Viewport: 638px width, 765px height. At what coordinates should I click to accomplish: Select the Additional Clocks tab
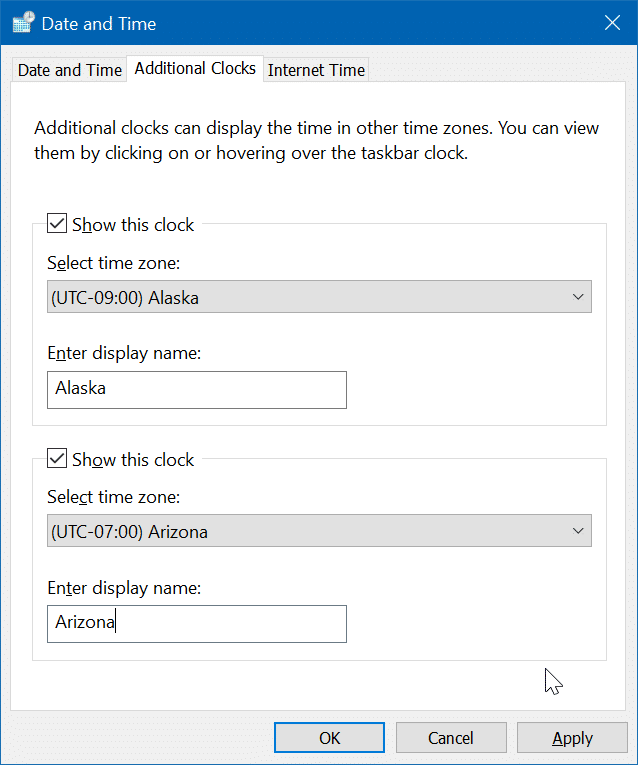tap(195, 68)
